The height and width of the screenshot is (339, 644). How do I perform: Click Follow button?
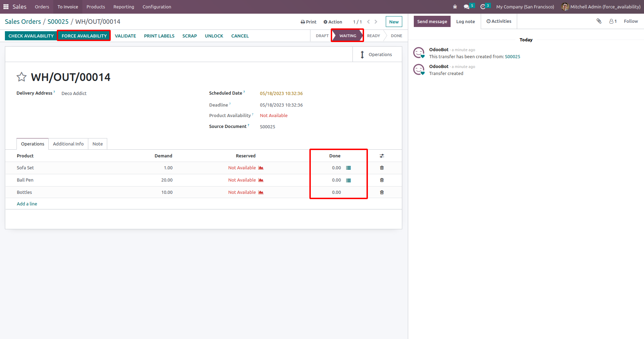pyautogui.click(x=631, y=21)
